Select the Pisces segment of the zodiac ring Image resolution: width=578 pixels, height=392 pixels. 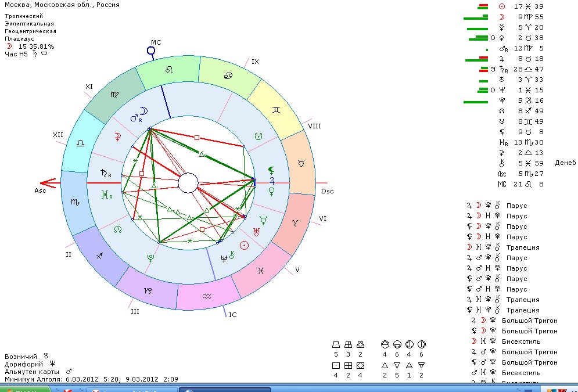(262, 271)
